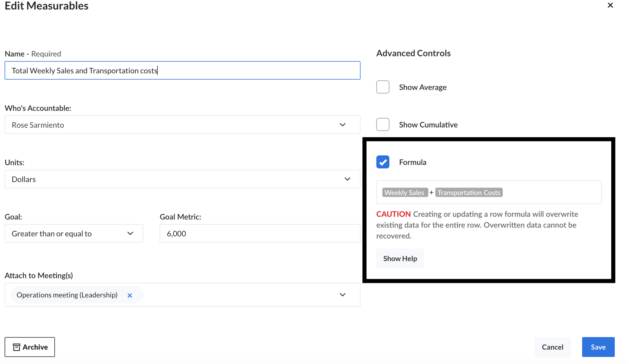Click the Operations meeting (Leadership) tag label

click(x=67, y=295)
